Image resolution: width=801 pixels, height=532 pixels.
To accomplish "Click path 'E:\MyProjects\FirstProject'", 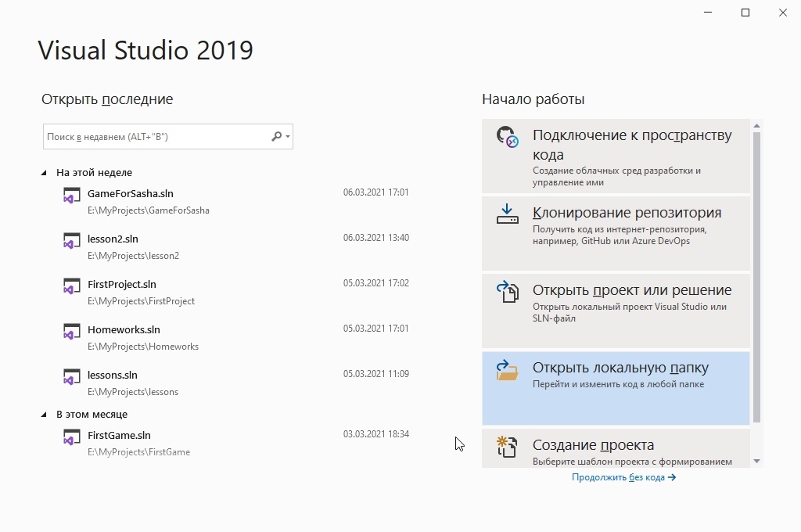I will click(x=141, y=301).
